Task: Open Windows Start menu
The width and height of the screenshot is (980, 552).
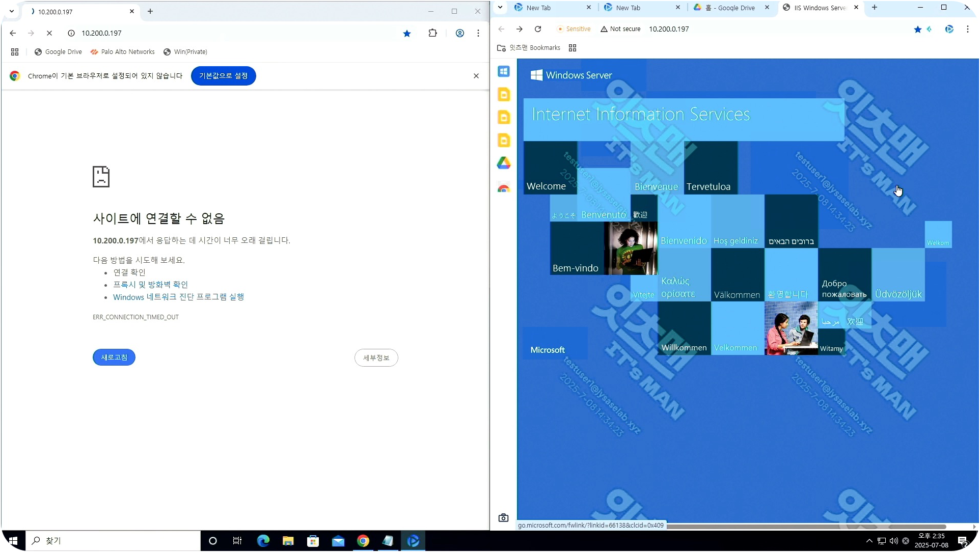Action: point(14,541)
